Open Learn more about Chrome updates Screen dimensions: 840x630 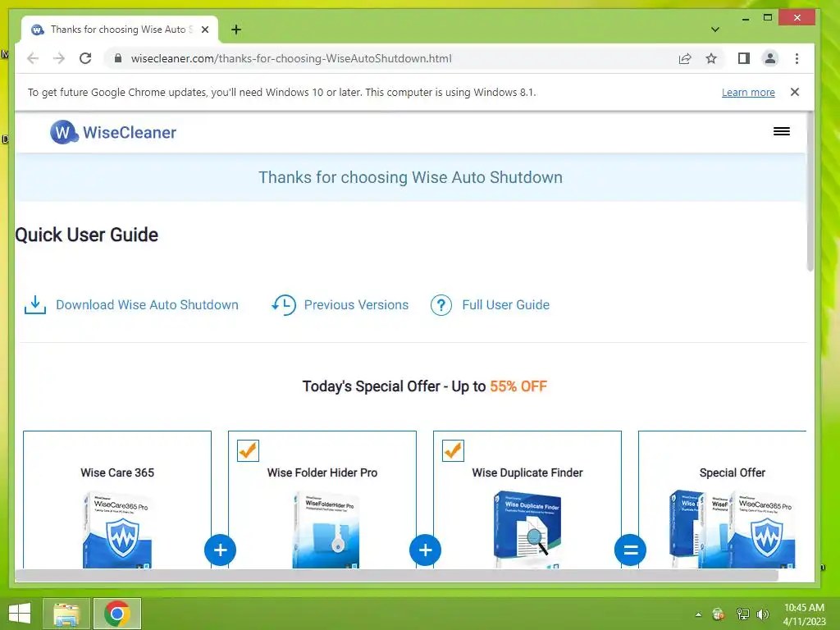click(748, 92)
